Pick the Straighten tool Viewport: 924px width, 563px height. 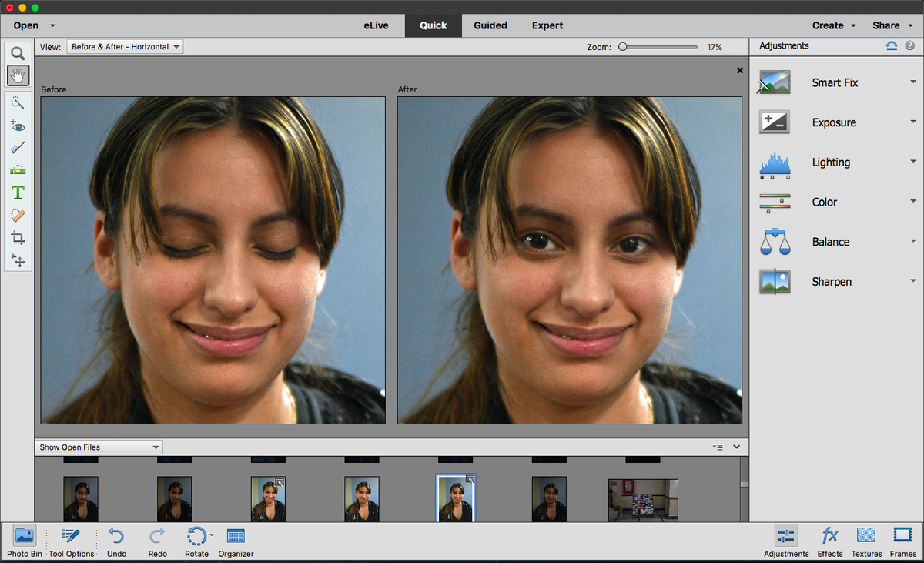pyautogui.click(x=18, y=169)
